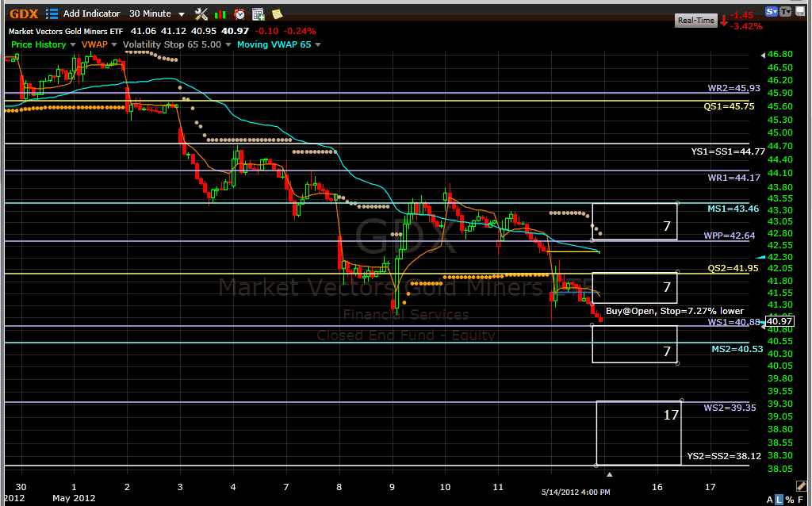812x506 pixels.
Task: Click the QS1=45.75 pivot label
Action: pyautogui.click(x=730, y=107)
